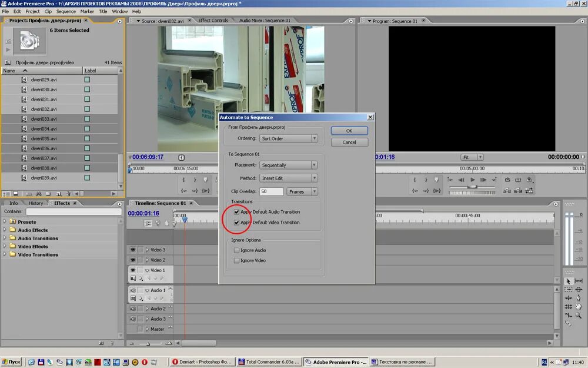Open the Placement dropdown Sequentially
This screenshot has height=368, width=588.
289,165
